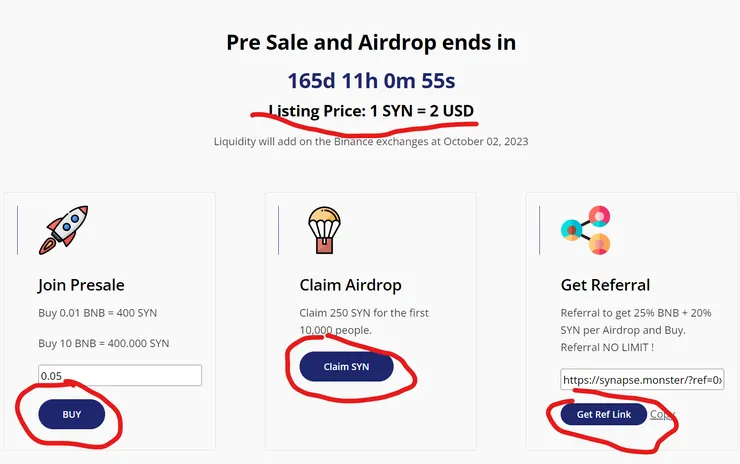Click the countdown timer text
Viewport: 740px width, 464px height.
click(x=371, y=80)
